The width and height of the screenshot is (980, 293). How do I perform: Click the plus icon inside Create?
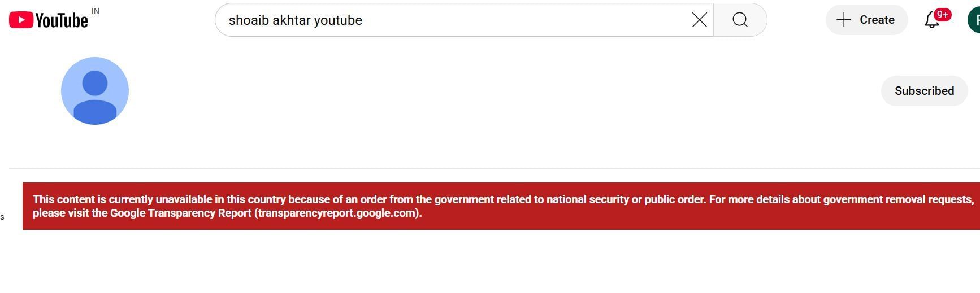pos(843,20)
